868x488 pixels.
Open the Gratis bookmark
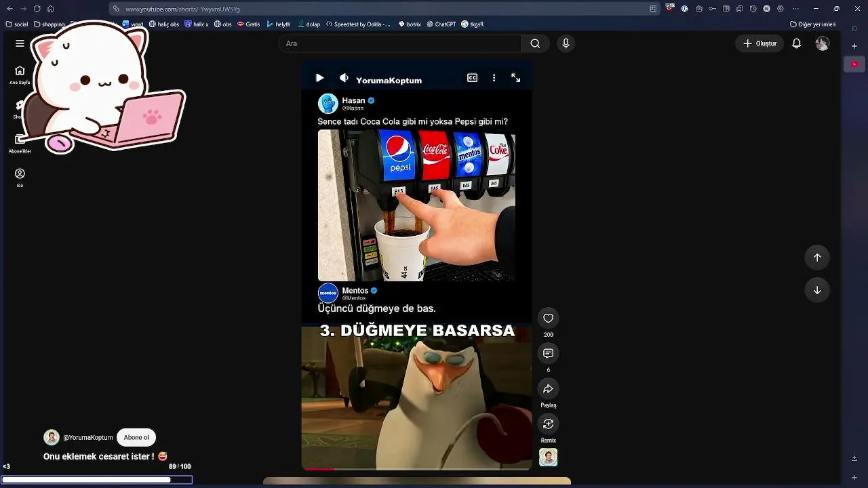click(x=249, y=24)
